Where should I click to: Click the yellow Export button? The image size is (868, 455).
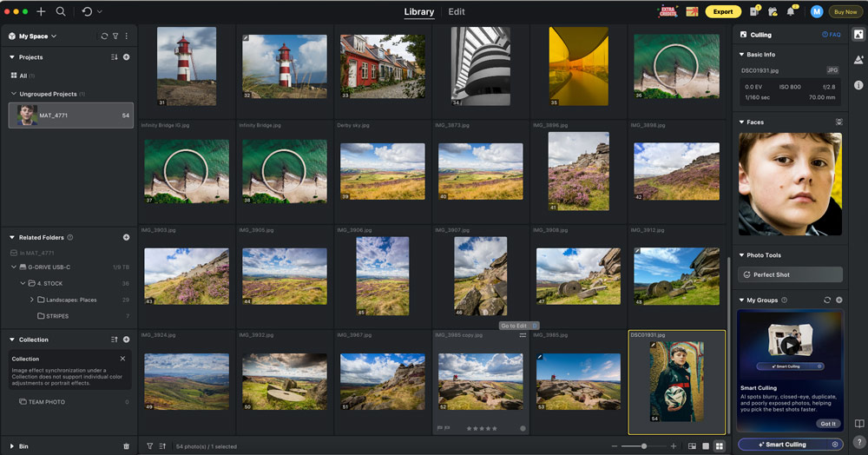[x=723, y=11]
